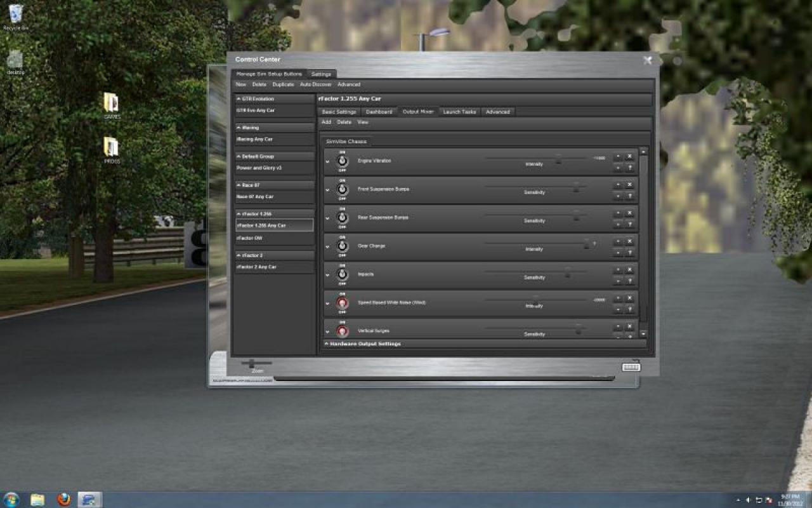Screen dimensions: 812x508
Task: Click the Zoom slider at window bottom
Action: [x=256, y=363]
